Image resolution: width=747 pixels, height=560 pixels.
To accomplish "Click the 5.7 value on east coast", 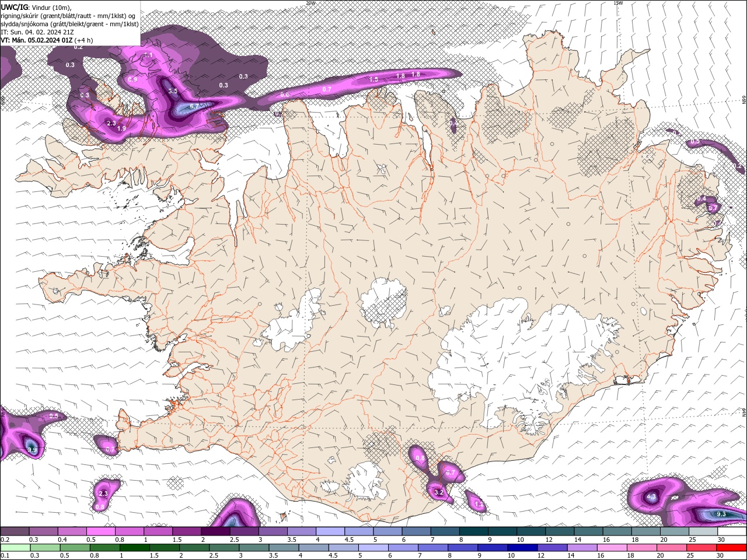I will (x=712, y=208).
